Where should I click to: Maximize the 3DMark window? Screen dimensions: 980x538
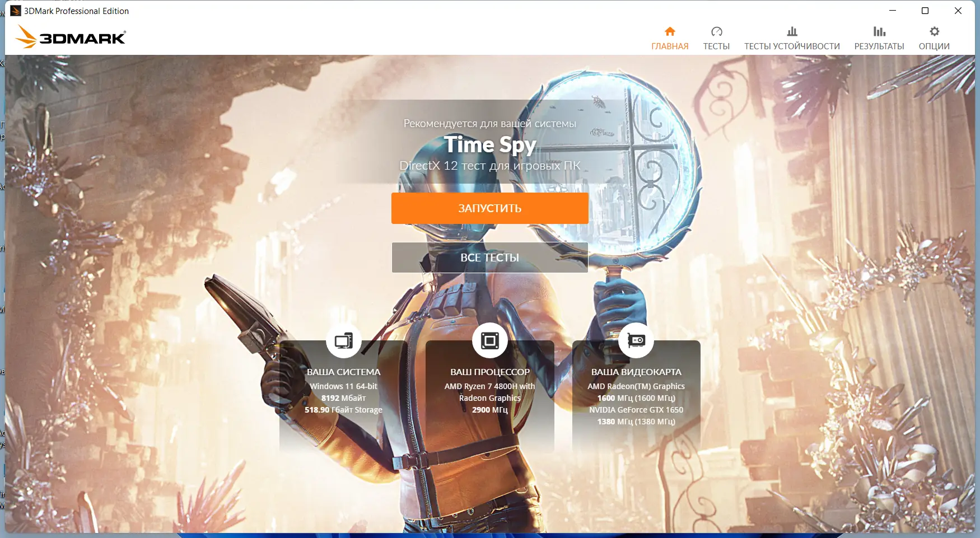(x=925, y=11)
